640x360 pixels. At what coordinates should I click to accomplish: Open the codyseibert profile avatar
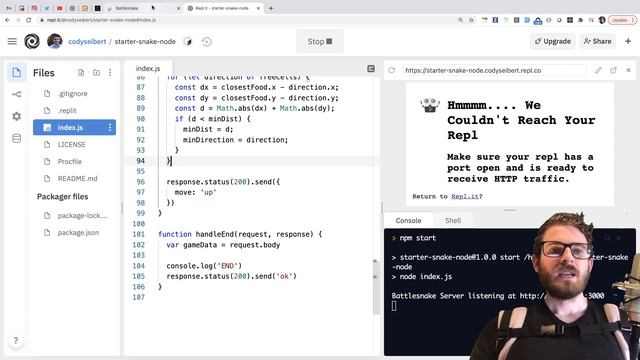click(x=55, y=41)
